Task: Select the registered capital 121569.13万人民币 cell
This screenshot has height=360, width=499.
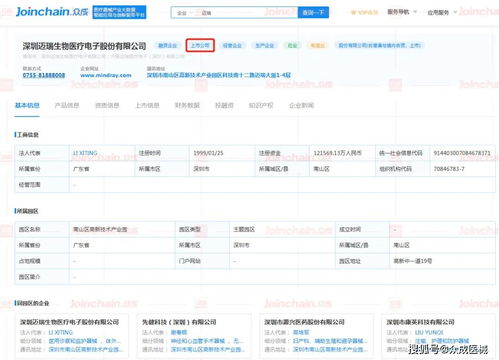Action: click(342, 153)
